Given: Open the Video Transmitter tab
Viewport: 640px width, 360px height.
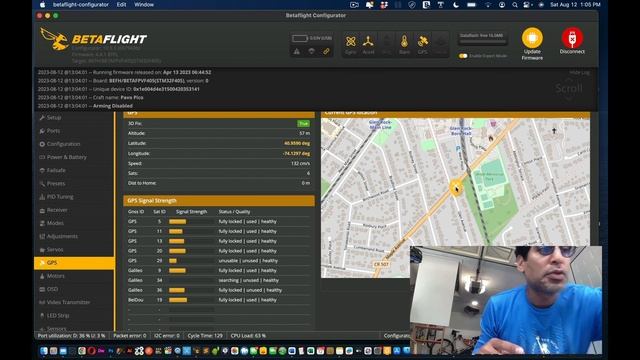Looking at the screenshot, I should 74,302.
